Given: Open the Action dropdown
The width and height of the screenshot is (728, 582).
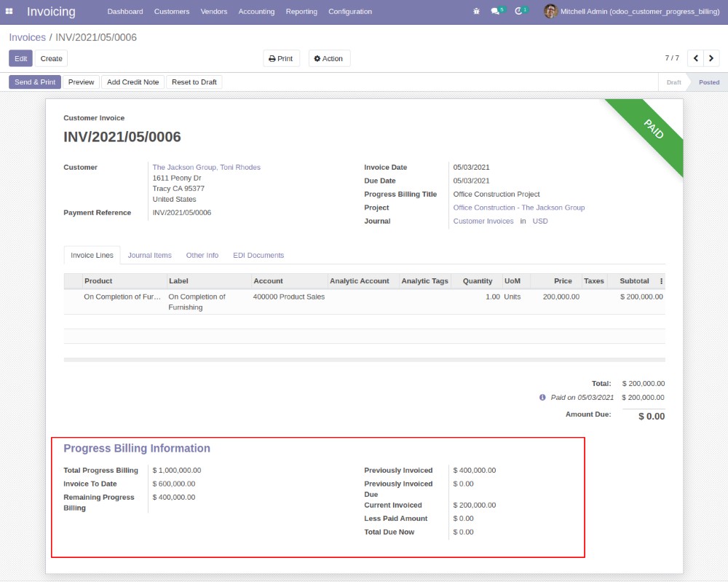Looking at the screenshot, I should click(x=329, y=58).
